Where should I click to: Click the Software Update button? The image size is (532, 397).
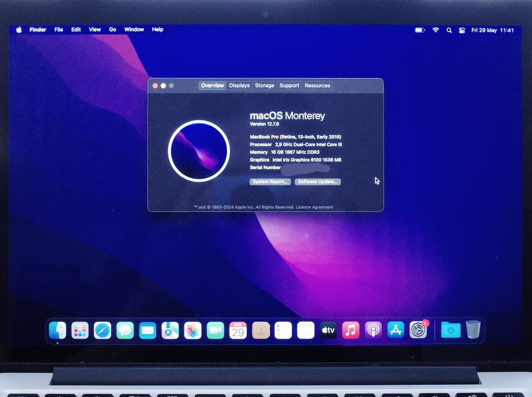click(x=318, y=182)
